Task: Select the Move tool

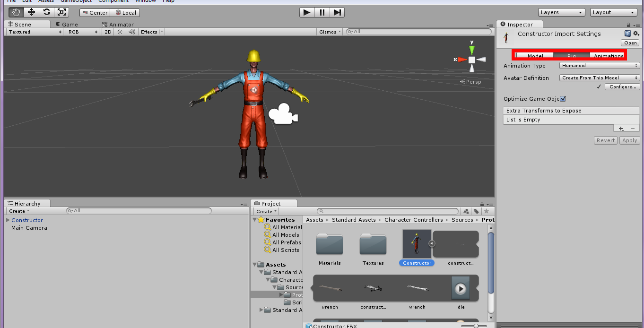Action: 31,12
